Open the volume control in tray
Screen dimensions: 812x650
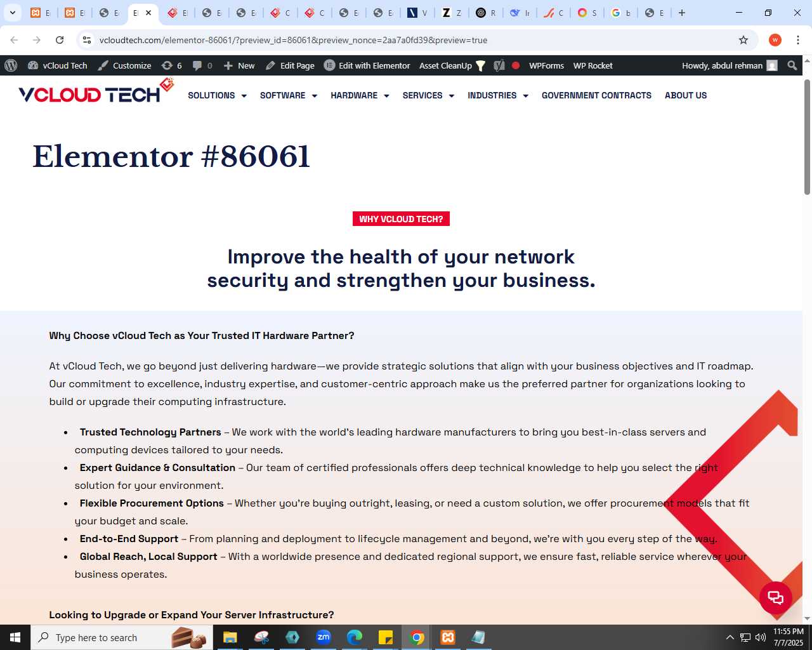tap(760, 637)
